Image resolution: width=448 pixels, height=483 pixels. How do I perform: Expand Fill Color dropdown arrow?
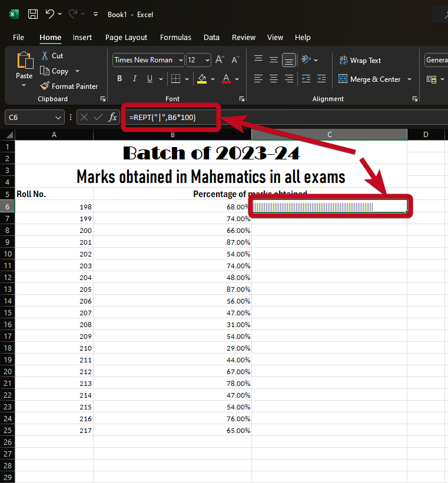[213, 79]
